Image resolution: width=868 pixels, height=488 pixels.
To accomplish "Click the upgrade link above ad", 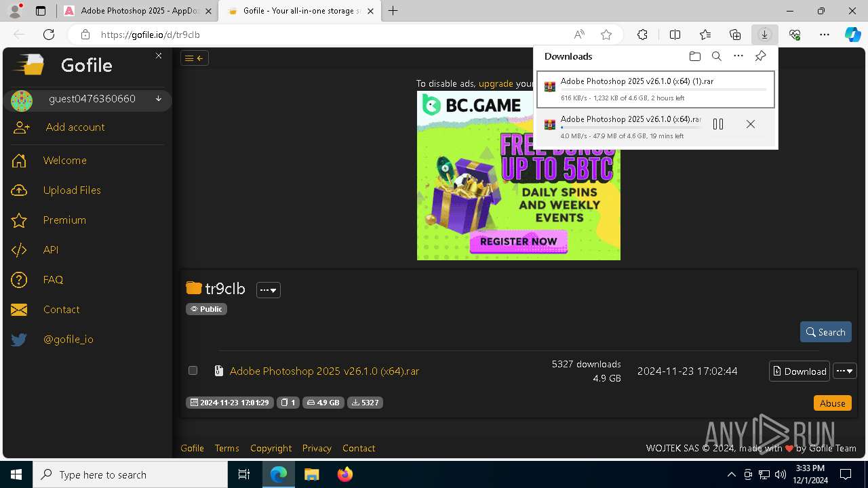I will tap(496, 83).
